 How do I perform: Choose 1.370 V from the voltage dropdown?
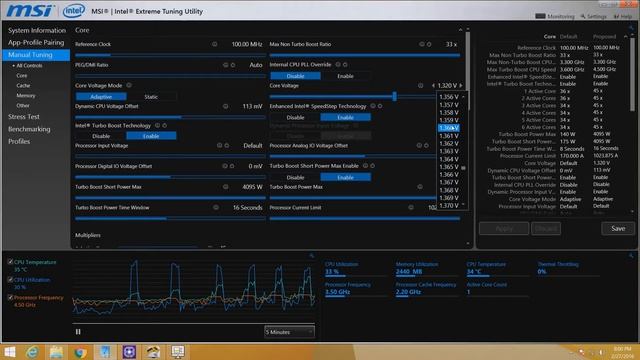click(449, 206)
